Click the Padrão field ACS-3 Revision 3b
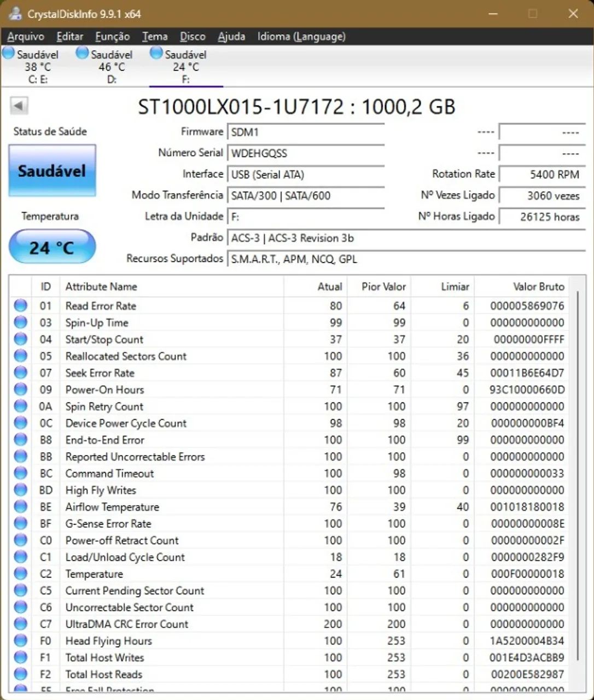Screen dimensions: 594x700 (x=406, y=238)
